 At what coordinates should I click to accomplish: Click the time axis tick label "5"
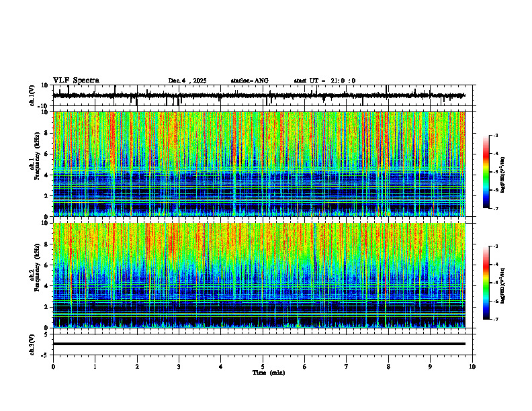coord(263,367)
